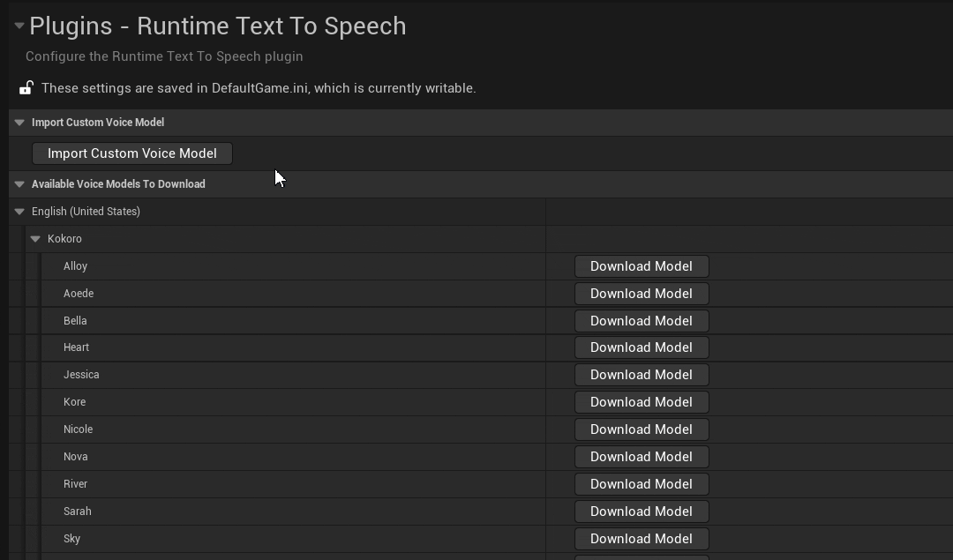
Task: Collapse the Import Custom Voice Model section
Action: pyautogui.click(x=19, y=122)
